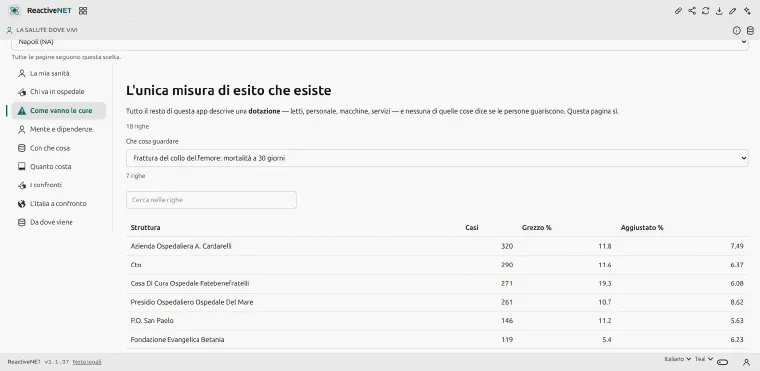Open user account icon in footer
The width and height of the screenshot is (760, 371).
coord(746,362)
